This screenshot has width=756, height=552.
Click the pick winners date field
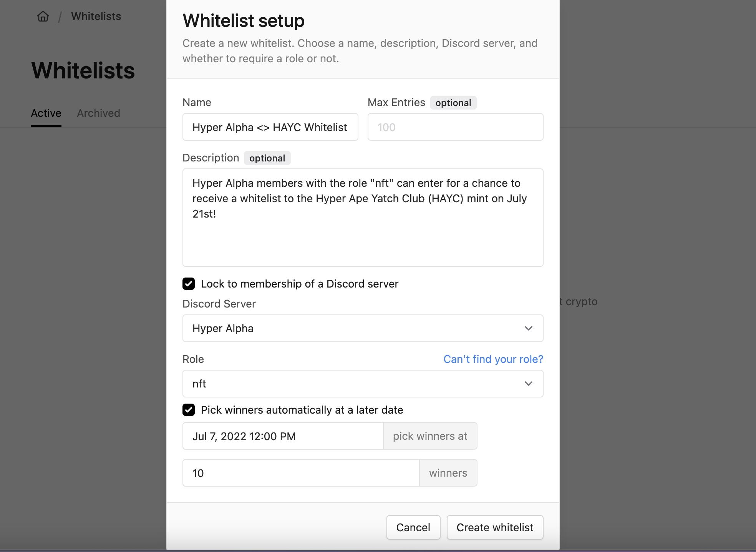(x=283, y=436)
